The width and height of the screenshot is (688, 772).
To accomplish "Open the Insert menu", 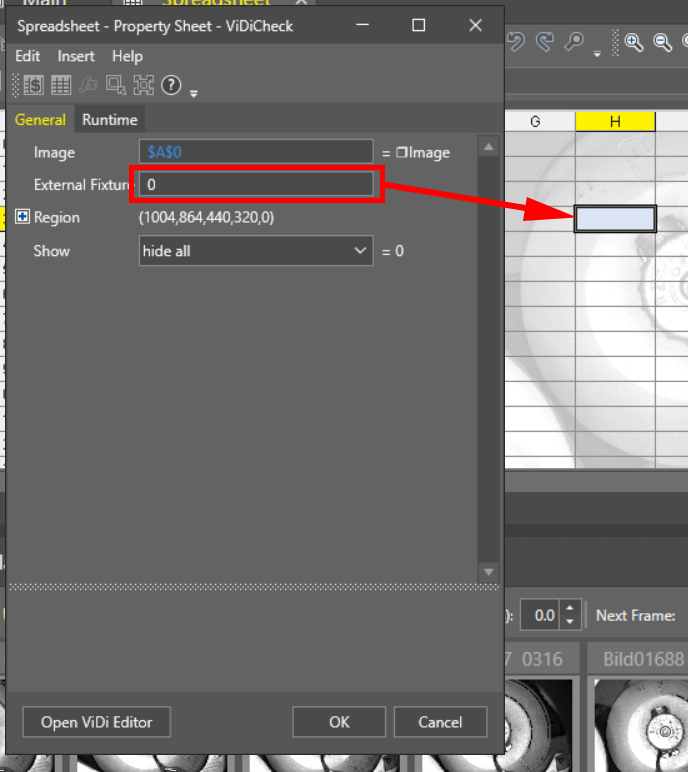I will 76,56.
